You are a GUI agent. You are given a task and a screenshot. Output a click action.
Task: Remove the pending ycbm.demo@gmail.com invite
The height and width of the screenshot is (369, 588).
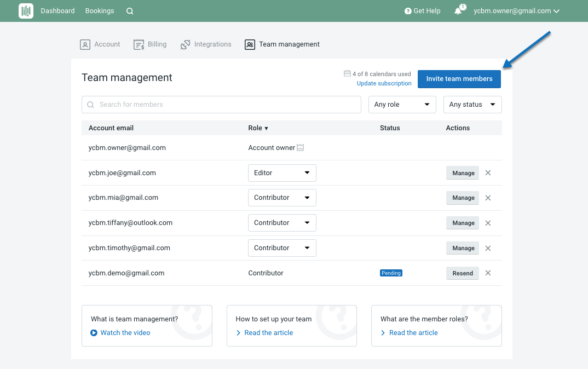[488, 273]
